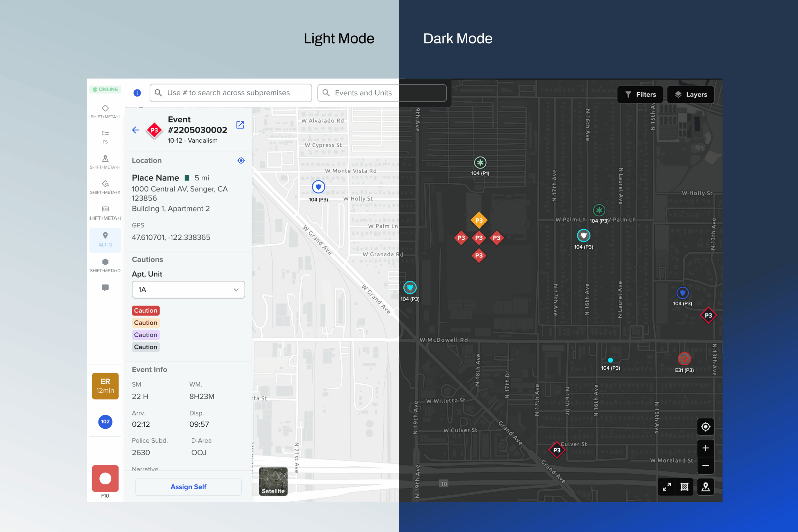Click Assign Self button

tap(188, 487)
